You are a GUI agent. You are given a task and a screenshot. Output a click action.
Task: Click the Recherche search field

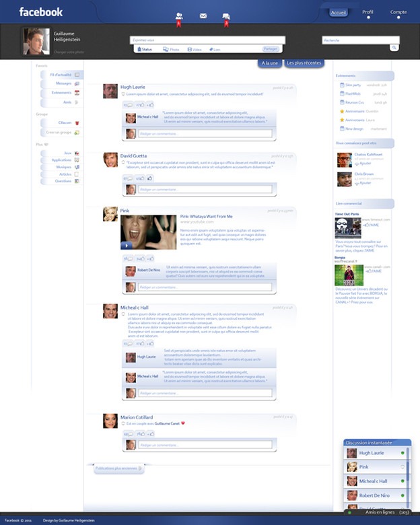[x=361, y=40]
